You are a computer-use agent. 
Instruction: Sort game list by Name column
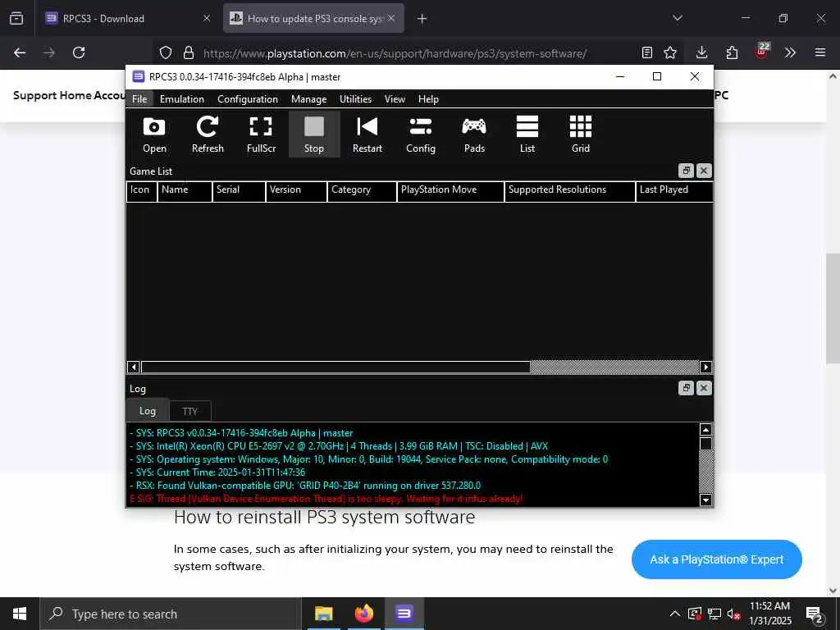(185, 191)
